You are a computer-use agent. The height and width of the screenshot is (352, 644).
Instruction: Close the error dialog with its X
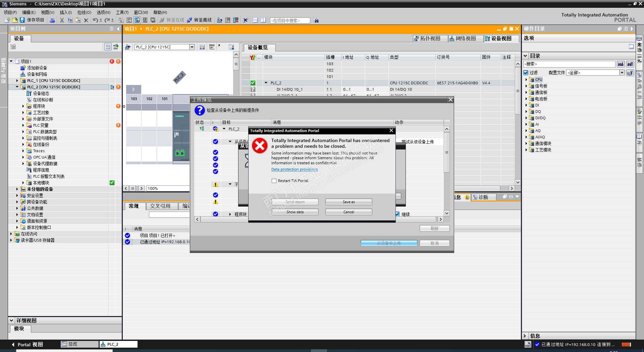pyautogui.click(x=391, y=130)
